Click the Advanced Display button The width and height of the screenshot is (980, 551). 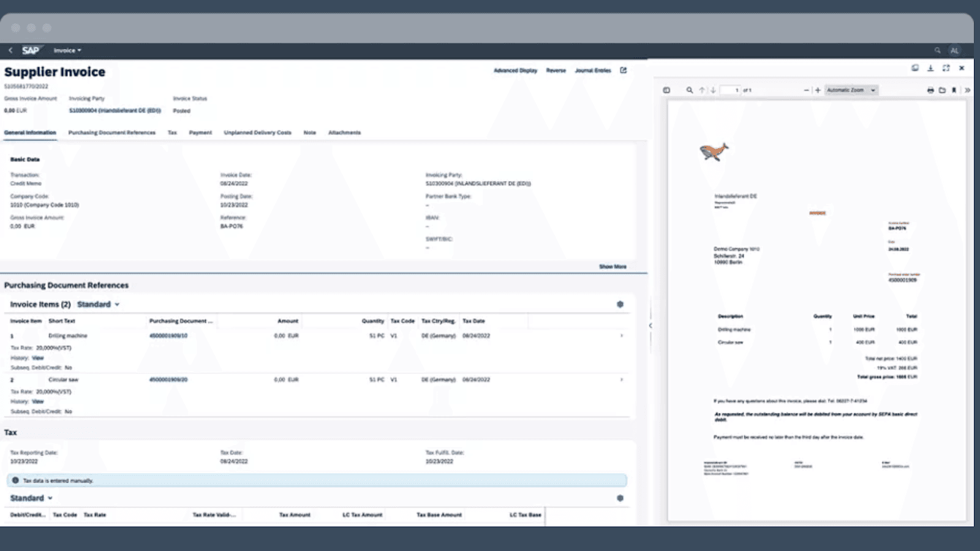[x=515, y=70]
